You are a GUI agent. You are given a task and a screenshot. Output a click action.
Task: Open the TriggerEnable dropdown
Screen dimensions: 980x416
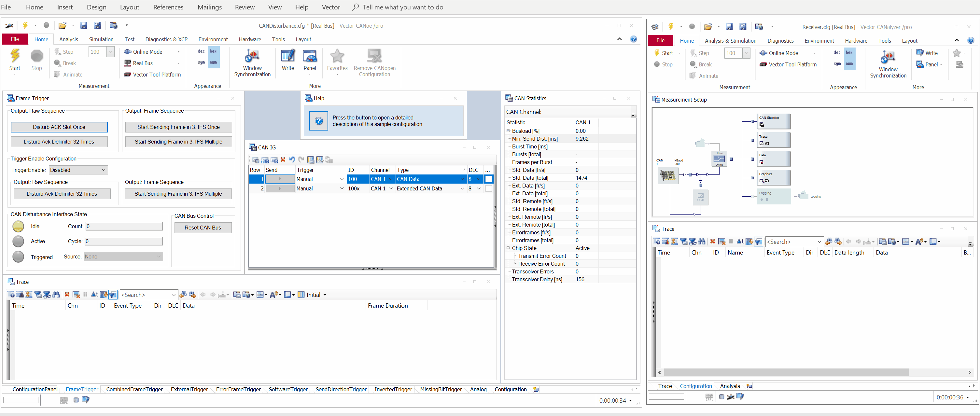(78, 170)
